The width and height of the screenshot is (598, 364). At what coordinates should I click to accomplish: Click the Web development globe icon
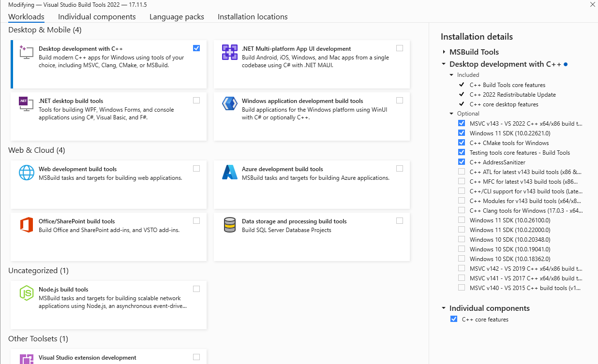(x=26, y=173)
